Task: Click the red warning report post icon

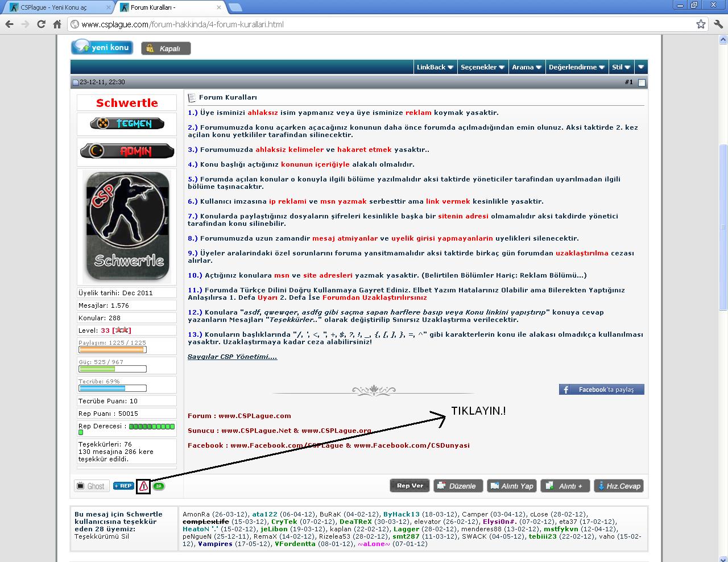Action: pos(143,486)
